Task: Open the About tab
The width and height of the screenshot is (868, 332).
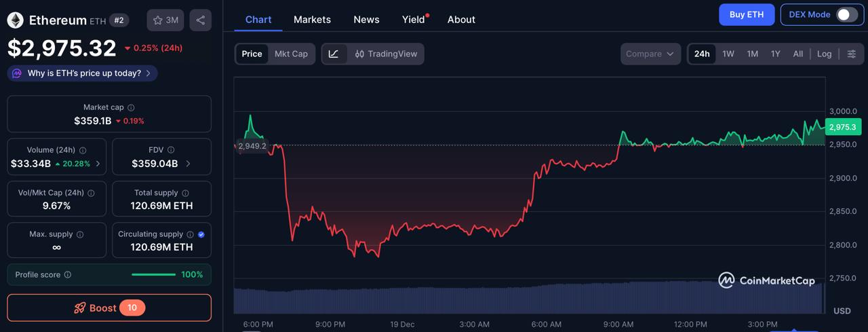Action: [x=461, y=20]
